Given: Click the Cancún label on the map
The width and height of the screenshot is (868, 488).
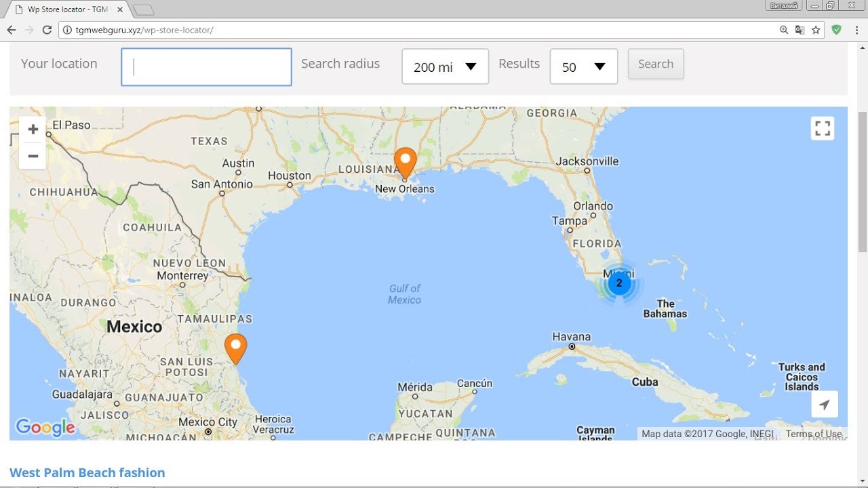Looking at the screenshot, I should click(475, 383).
